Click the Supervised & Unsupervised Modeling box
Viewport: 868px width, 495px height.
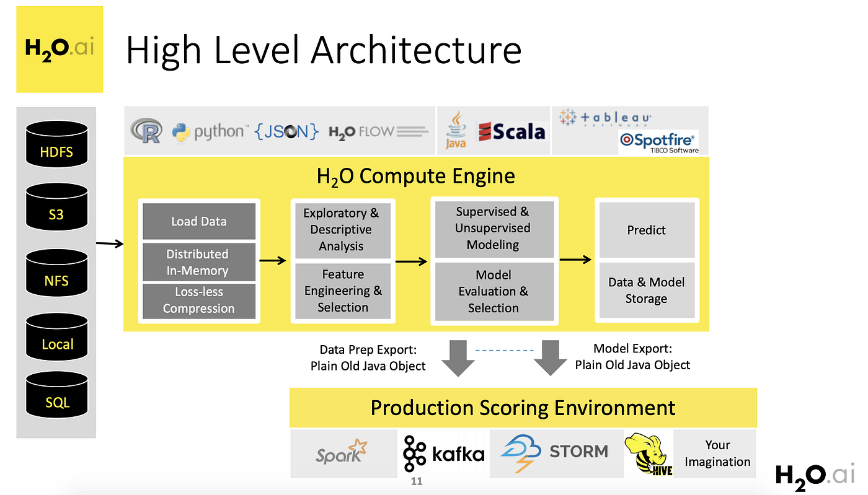point(494,229)
